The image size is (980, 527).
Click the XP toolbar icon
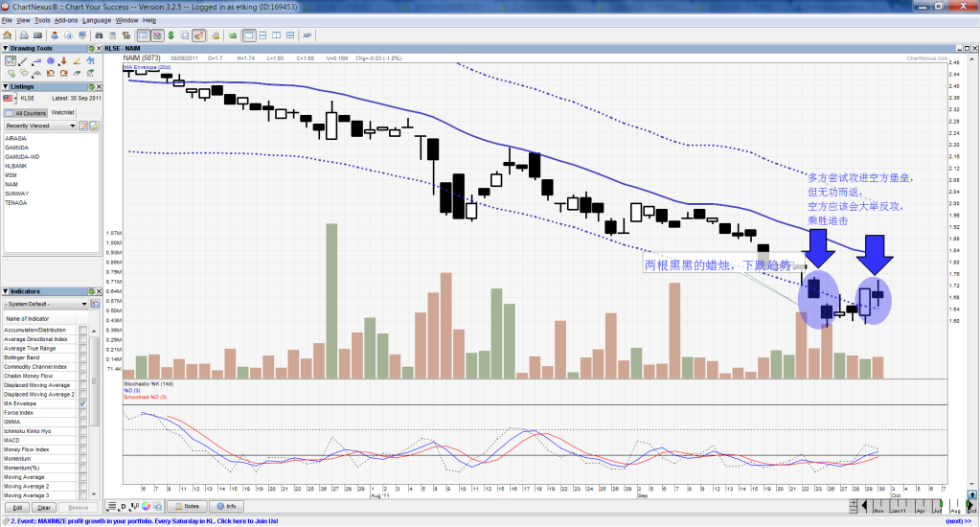coord(308,35)
